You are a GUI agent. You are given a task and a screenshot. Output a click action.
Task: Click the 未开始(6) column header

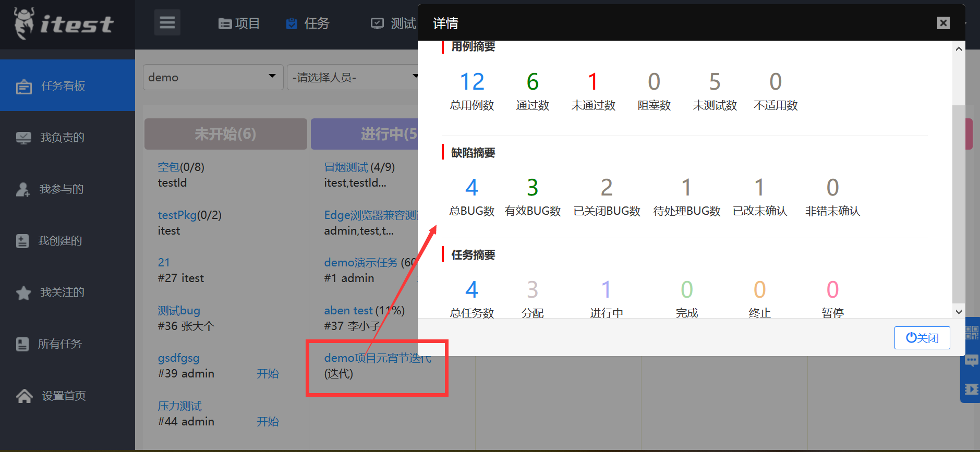point(225,134)
